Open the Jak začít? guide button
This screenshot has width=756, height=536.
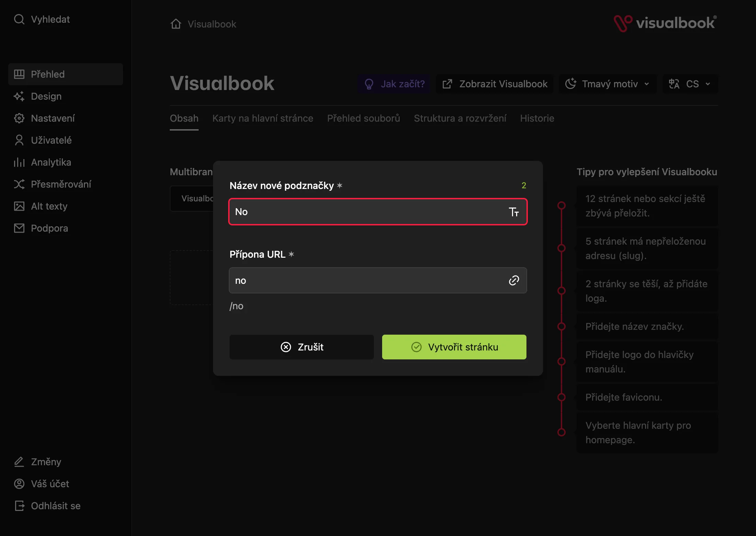tap(394, 84)
